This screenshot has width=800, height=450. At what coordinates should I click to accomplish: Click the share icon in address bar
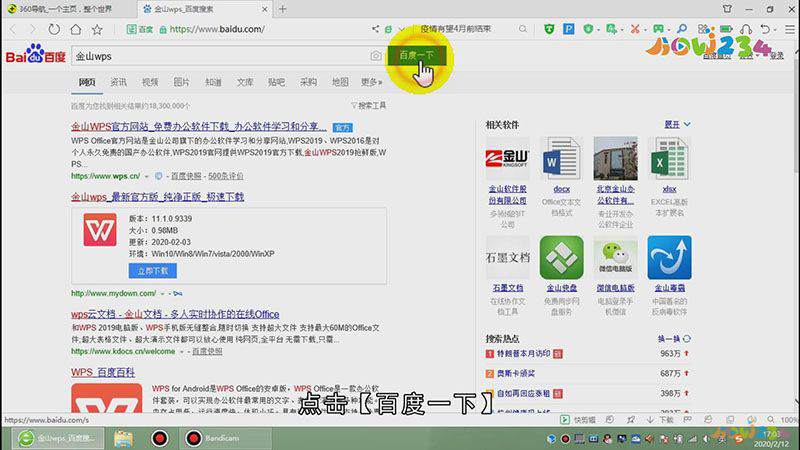point(376,29)
